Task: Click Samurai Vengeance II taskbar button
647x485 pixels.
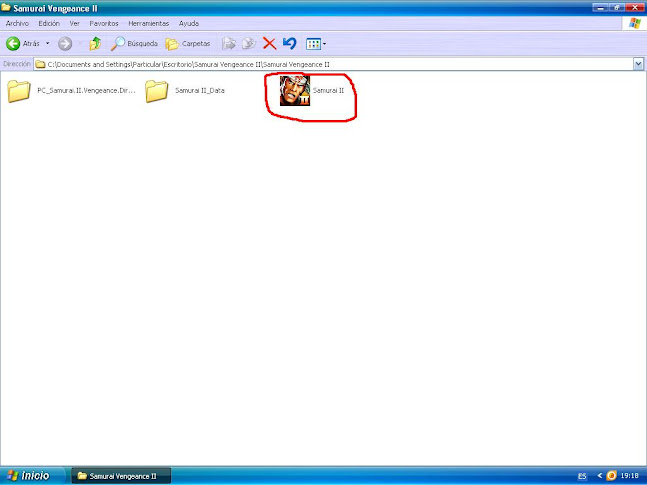Action: tap(121, 476)
